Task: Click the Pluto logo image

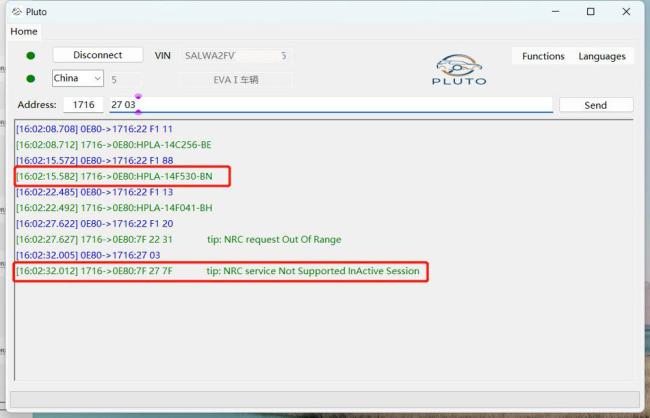Action: pos(457,69)
